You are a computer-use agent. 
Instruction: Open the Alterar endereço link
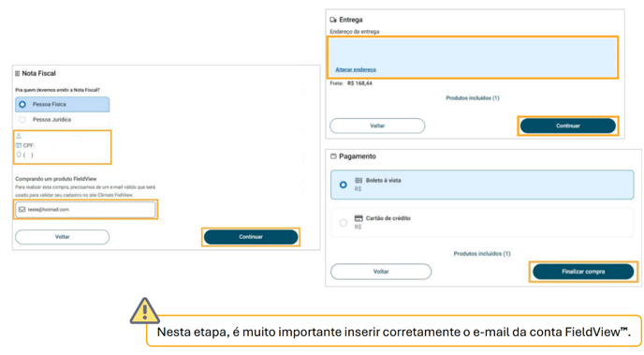(356, 69)
